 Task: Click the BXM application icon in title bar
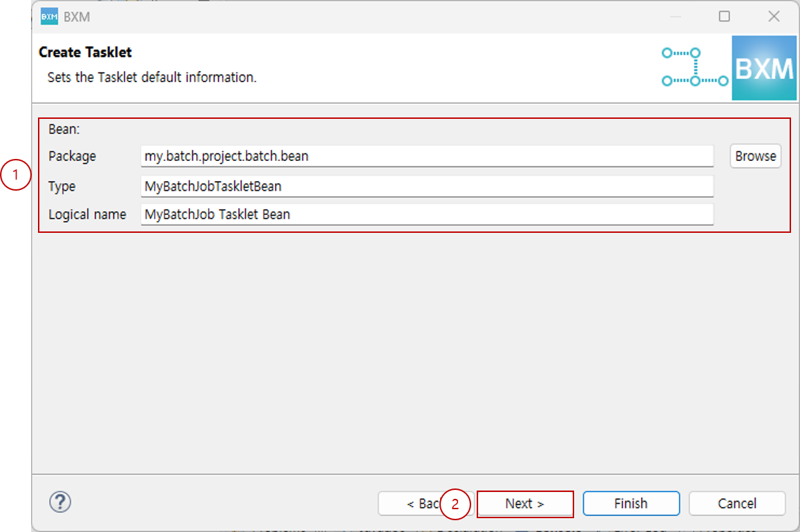tap(49, 17)
